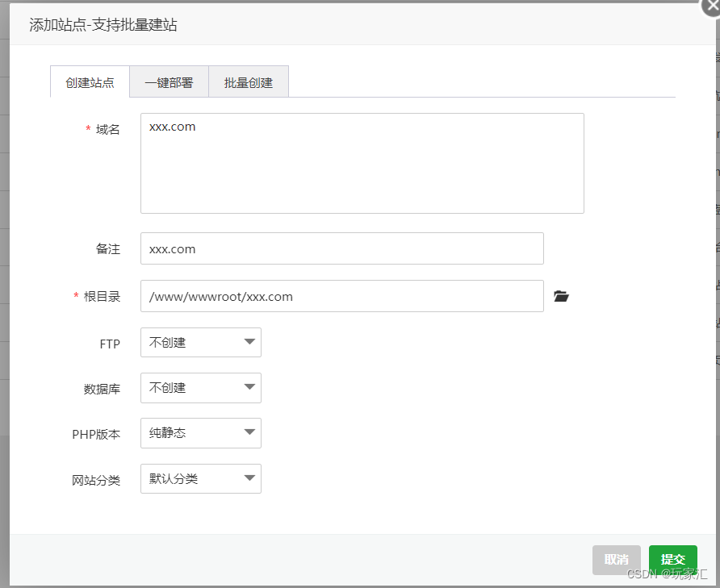720x588 pixels.
Task: Expand the 网站分类 dropdown showing 默认分类
Action: [x=201, y=479]
